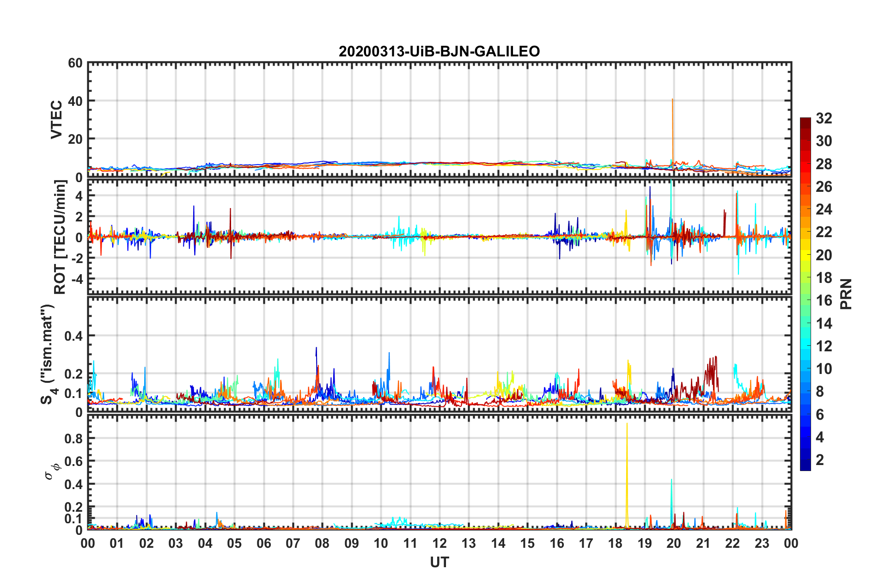This screenshot has width=879, height=588.
Task: Click the VTEC axis label
Action: (56, 119)
